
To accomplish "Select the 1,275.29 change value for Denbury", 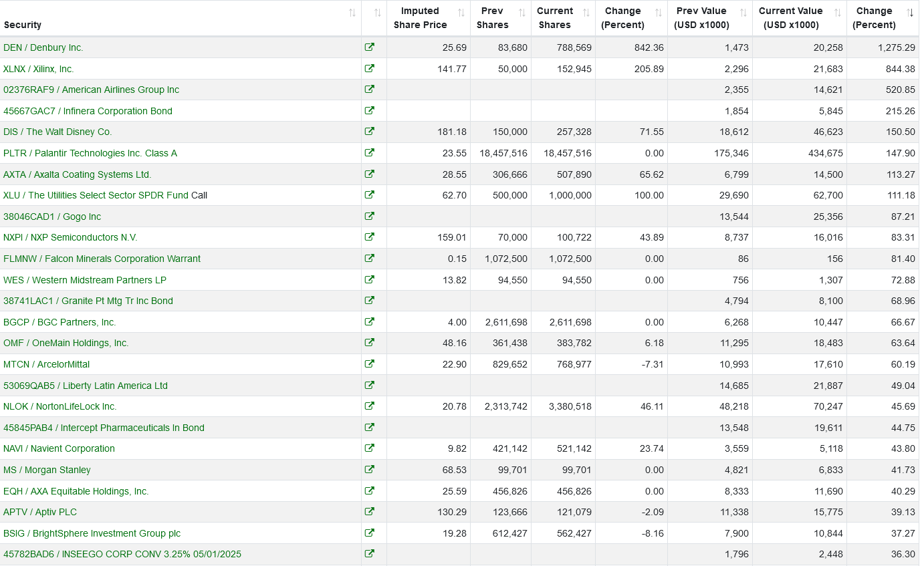I will point(897,47).
